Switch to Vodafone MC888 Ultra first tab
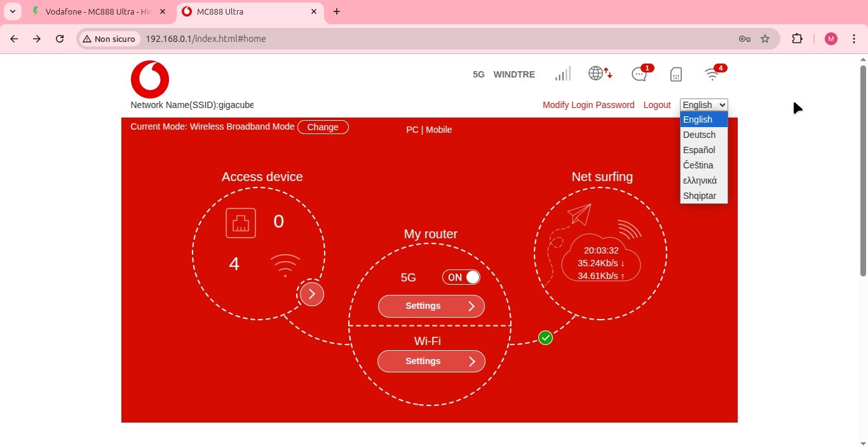This screenshot has height=448, width=868. [x=98, y=11]
